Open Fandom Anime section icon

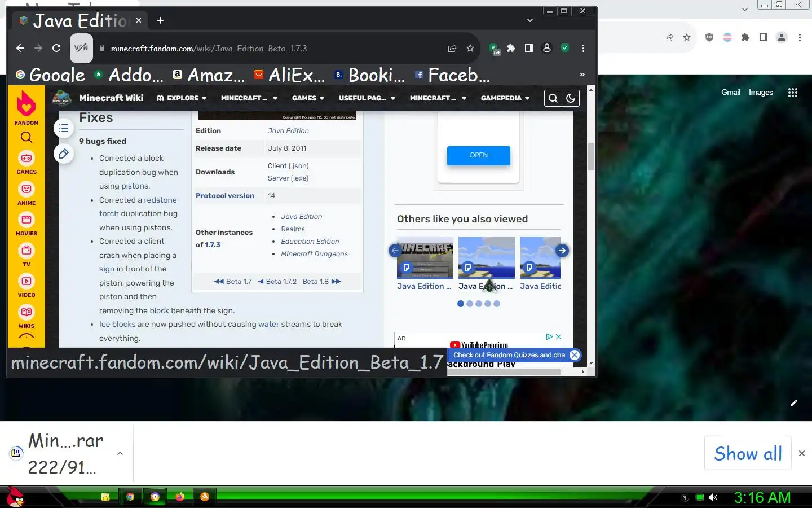click(27, 194)
